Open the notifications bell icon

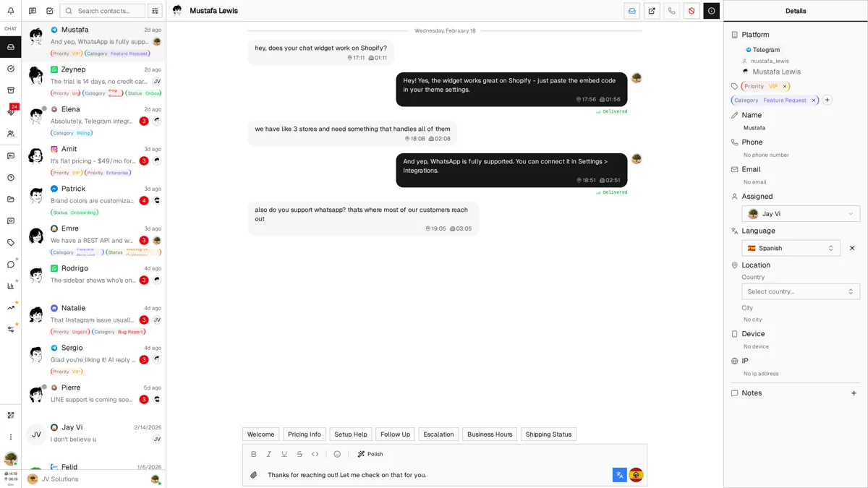pyautogui.click(x=10, y=11)
